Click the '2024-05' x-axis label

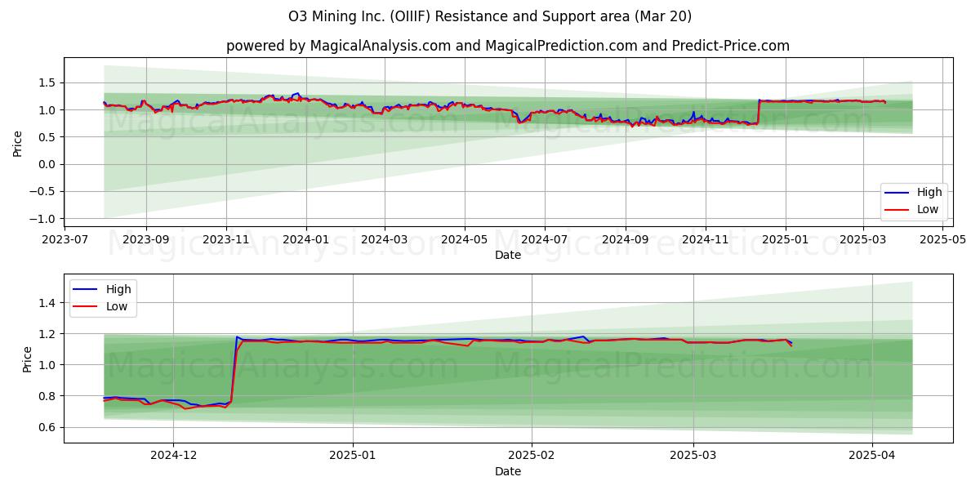(x=465, y=241)
